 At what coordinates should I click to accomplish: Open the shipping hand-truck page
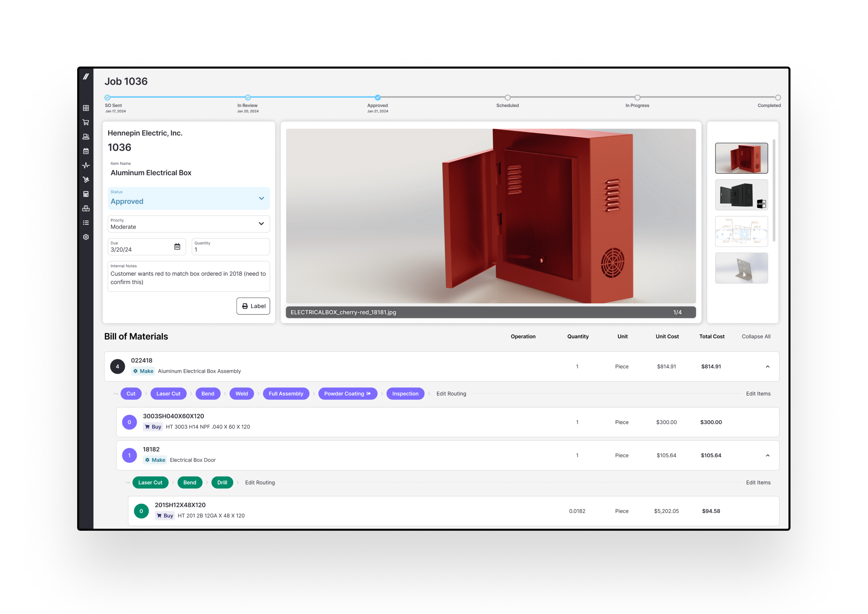pyautogui.click(x=86, y=179)
